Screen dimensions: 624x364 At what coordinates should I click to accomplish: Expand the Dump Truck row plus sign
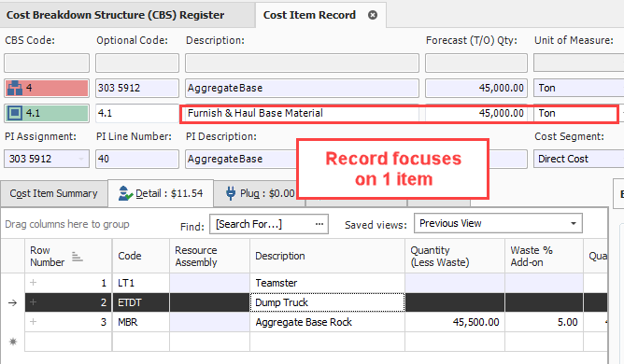(34, 302)
